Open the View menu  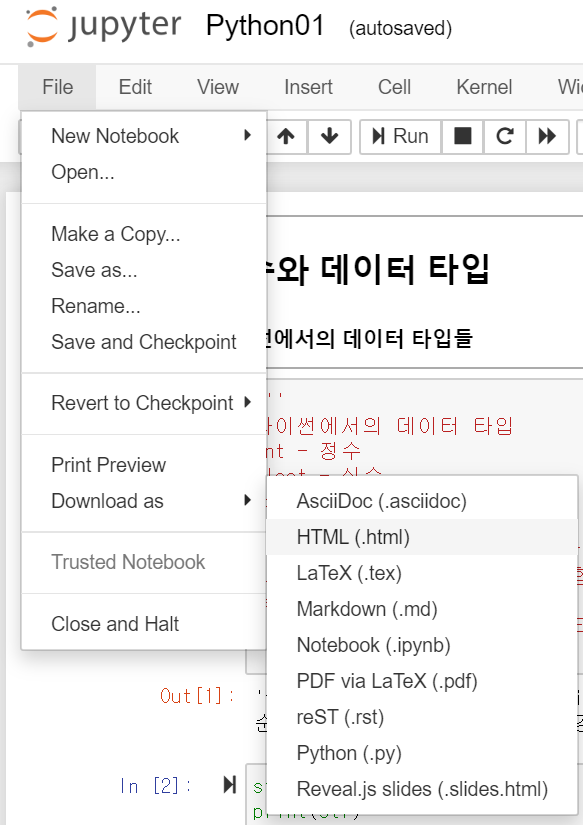[x=218, y=87]
